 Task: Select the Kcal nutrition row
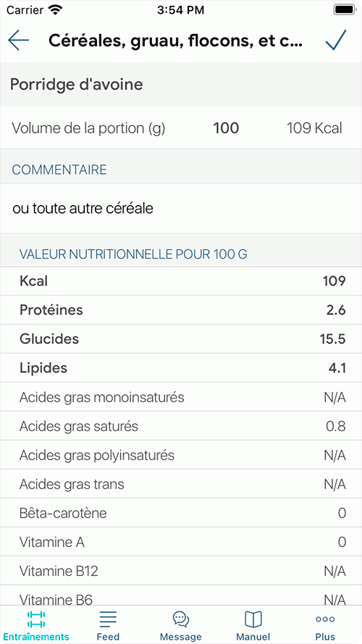tap(181, 281)
